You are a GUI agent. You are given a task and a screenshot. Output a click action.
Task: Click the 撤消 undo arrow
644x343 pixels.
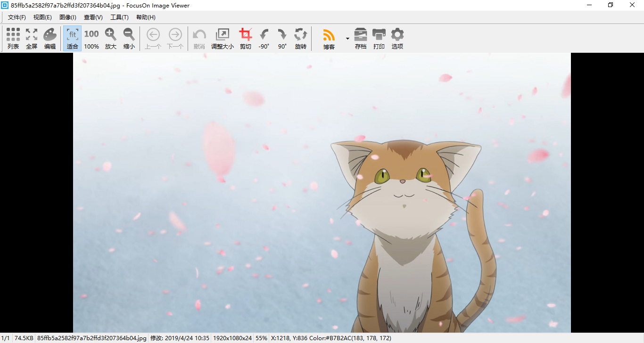[x=199, y=39]
